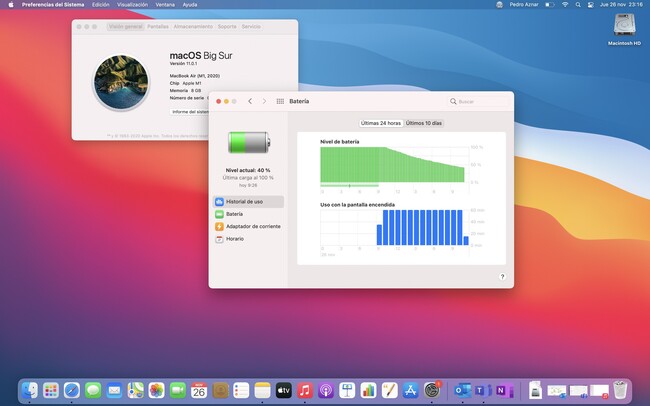The width and height of the screenshot is (650, 406).
Task: Open Macintosh HD desktop icon
Action: pyautogui.click(x=624, y=29)
